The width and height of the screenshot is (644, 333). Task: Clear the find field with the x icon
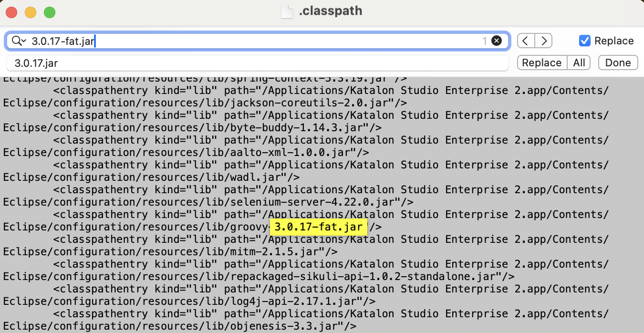coord(497,41)
